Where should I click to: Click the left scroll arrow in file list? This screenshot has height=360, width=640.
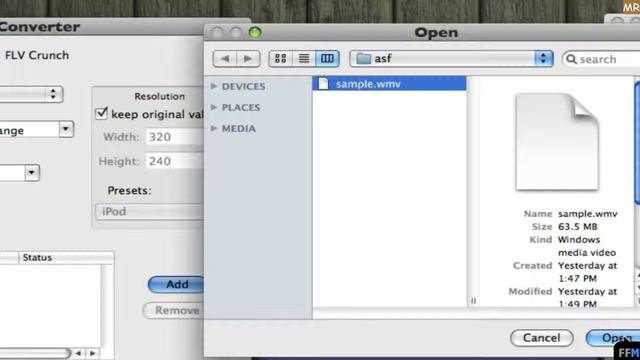(78, 353)
